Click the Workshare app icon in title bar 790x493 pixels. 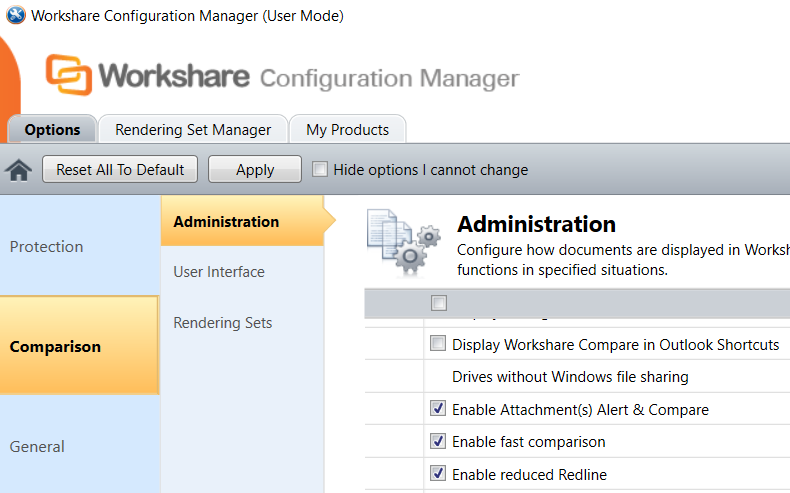(x=16, y=15)
